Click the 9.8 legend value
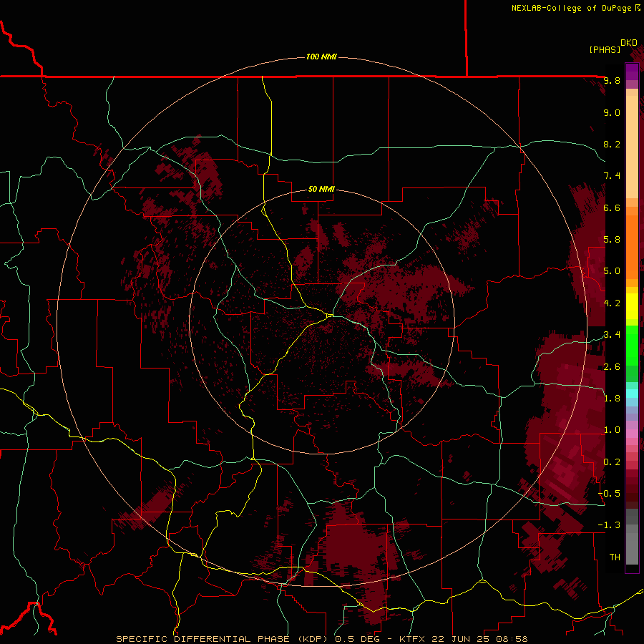This screenshot has height=644, width=644. click(612, 81)
